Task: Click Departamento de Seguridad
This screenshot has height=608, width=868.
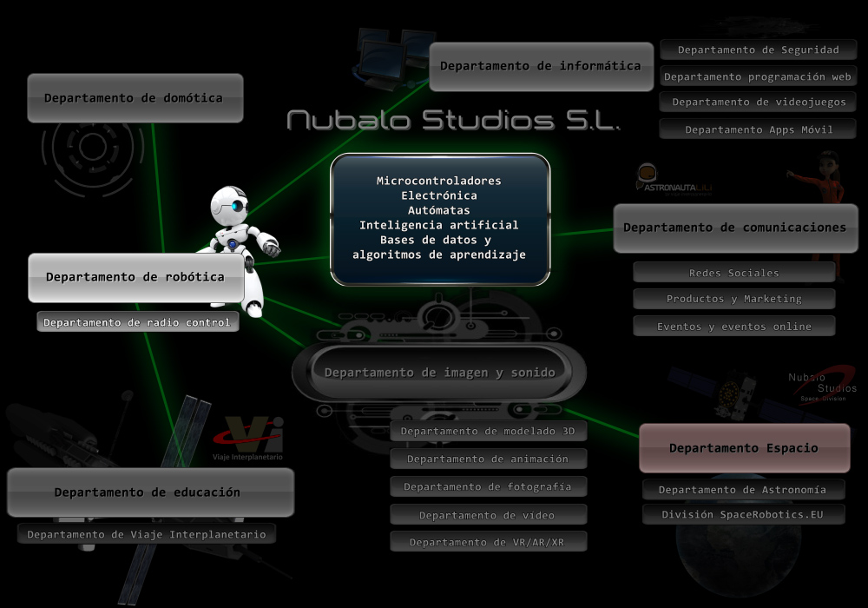Action: pyautogui.click(x=759, y=50)
